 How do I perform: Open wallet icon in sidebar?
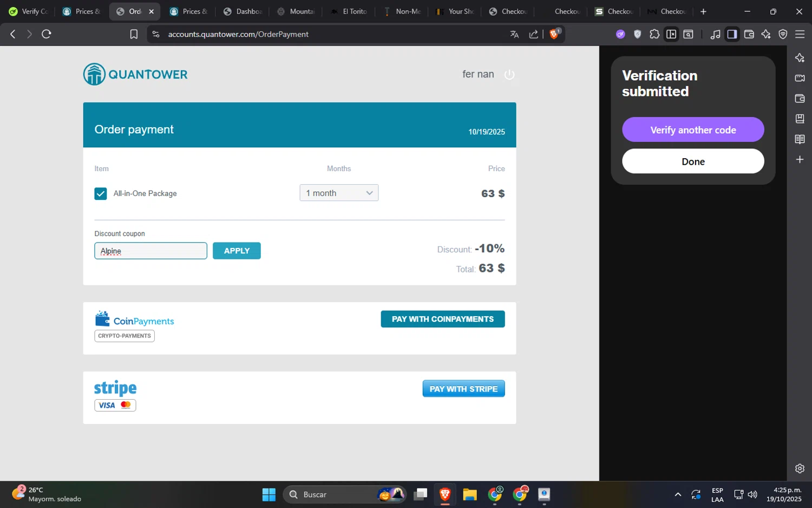click(x=800, y=99)
